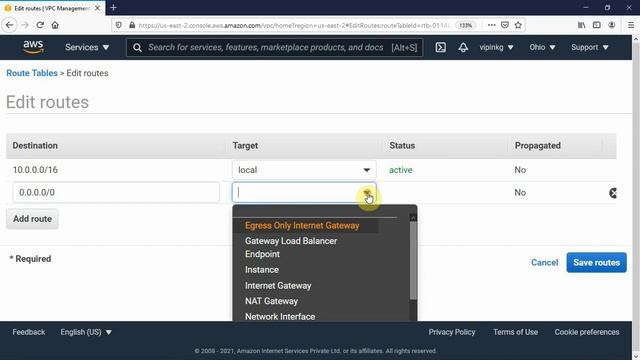Change language from English (US)
Screen dimensions: 640x360
[86, 332]
